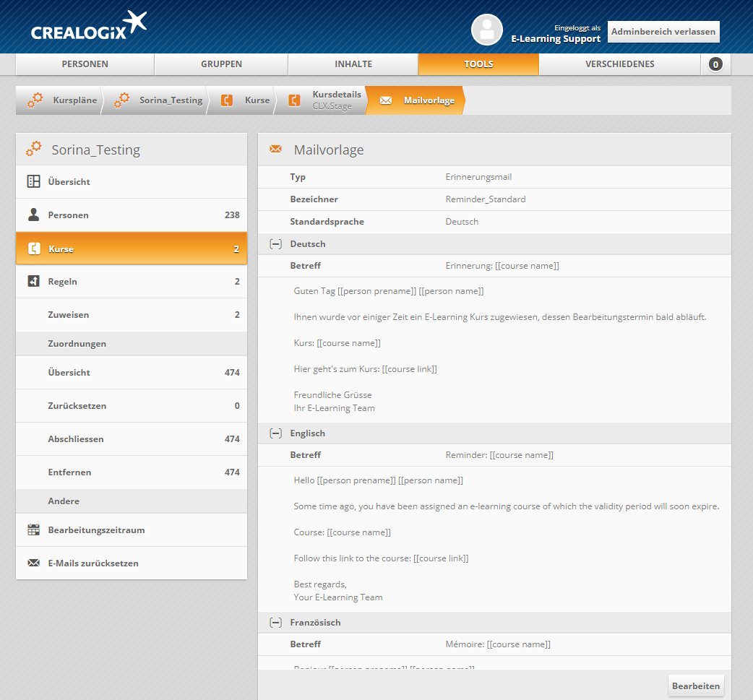The width and height of the screenshot is (753, 700).
Task: Click the E-Mails zurücksetzen envelope icon
Action: point(33,563)
